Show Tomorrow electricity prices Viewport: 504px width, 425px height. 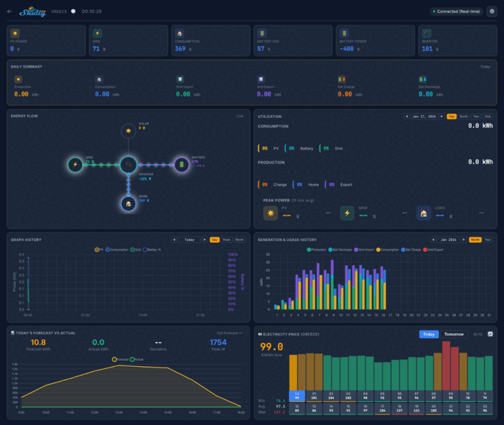click(x=457, y=334)
